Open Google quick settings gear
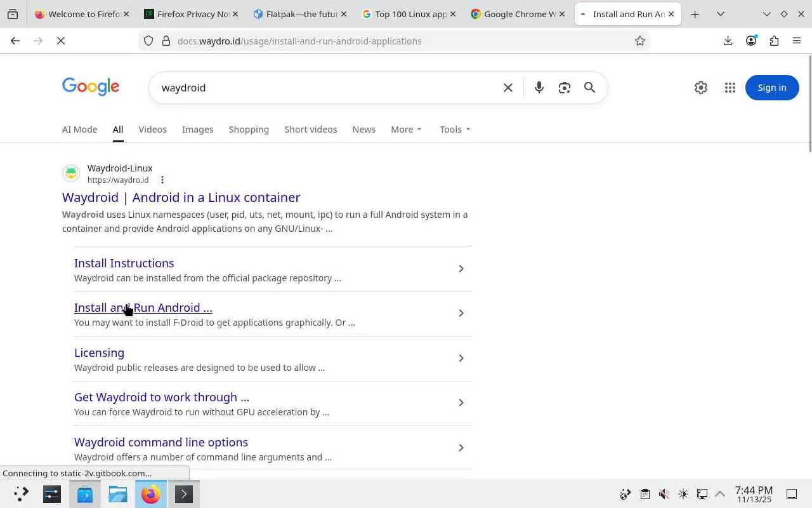Image resolution: width=812 pixels, height=508 pixels. point(701,88)
